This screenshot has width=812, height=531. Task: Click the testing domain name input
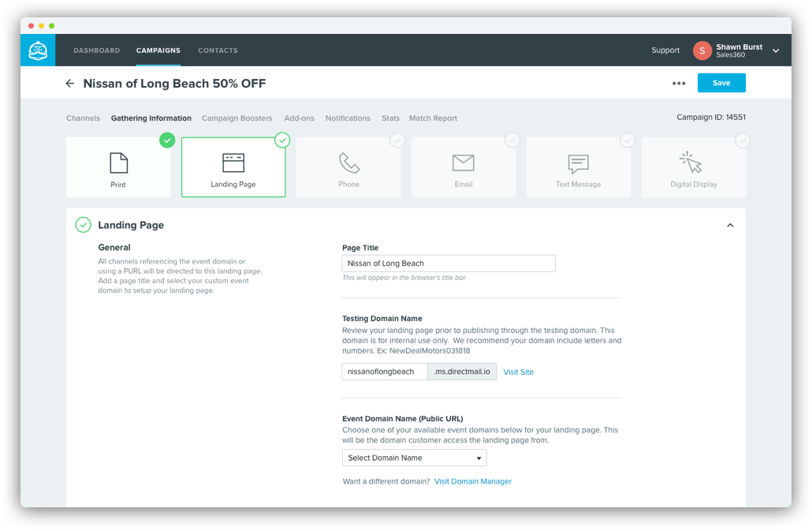[385, 372]
